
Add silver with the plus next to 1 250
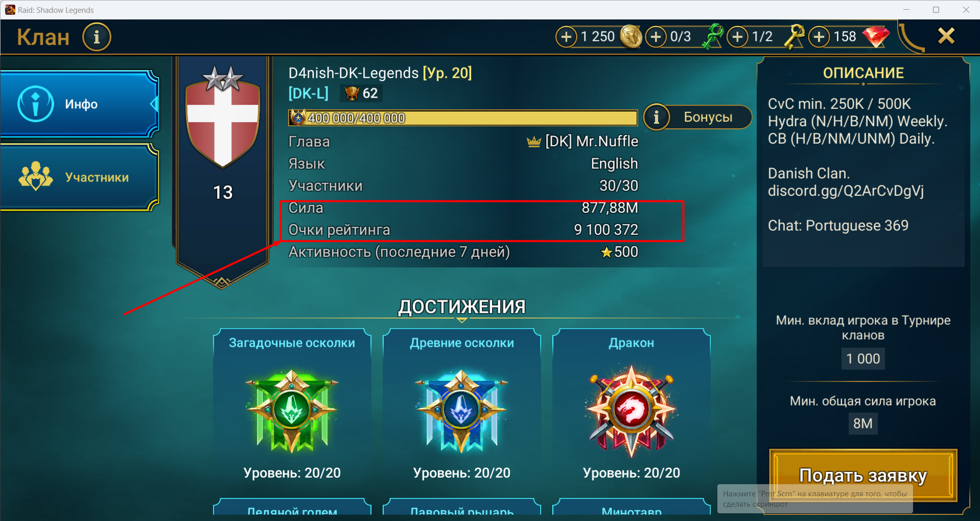click(566, 37)
